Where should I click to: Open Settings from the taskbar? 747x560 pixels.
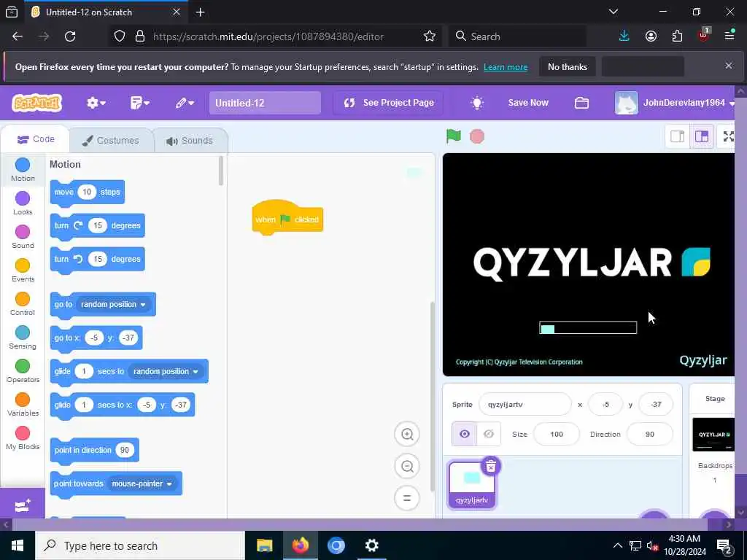click(371, 545)
